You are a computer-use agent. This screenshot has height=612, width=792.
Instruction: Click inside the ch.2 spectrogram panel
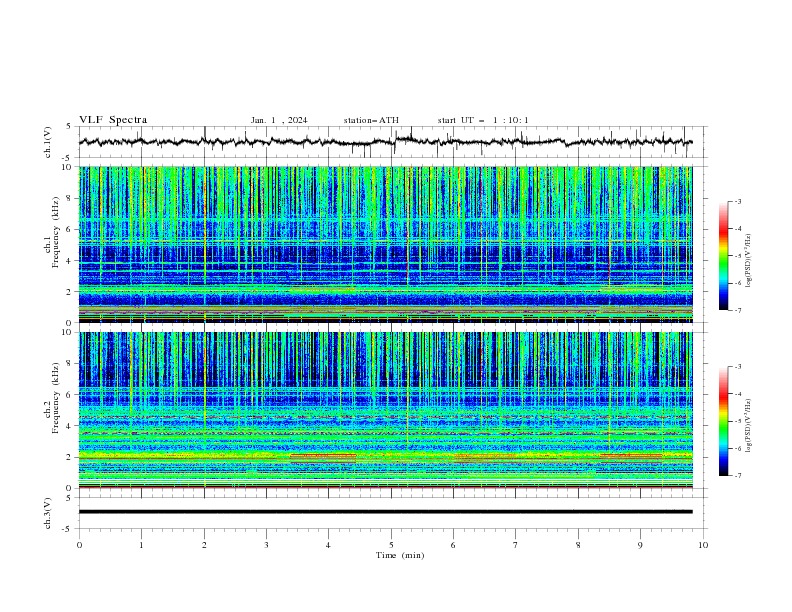pyautogui.click(x=385, y=410)
